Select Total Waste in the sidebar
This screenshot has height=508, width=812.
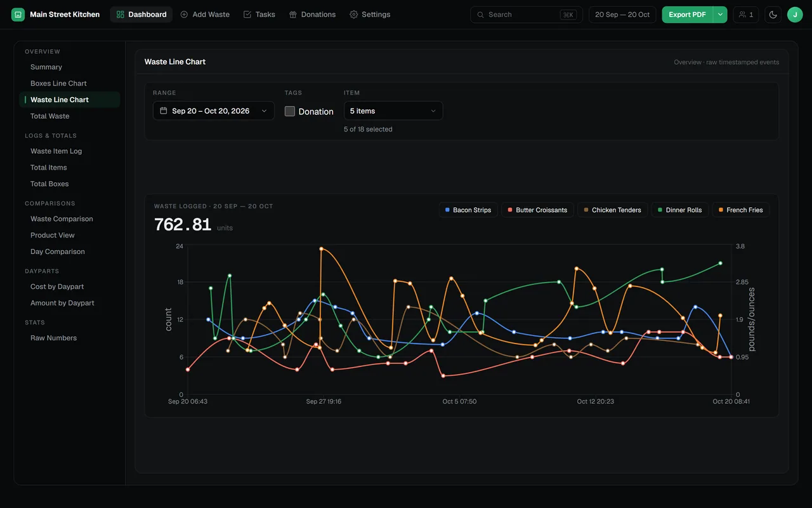pyautogui.click(x=70, y=116)
